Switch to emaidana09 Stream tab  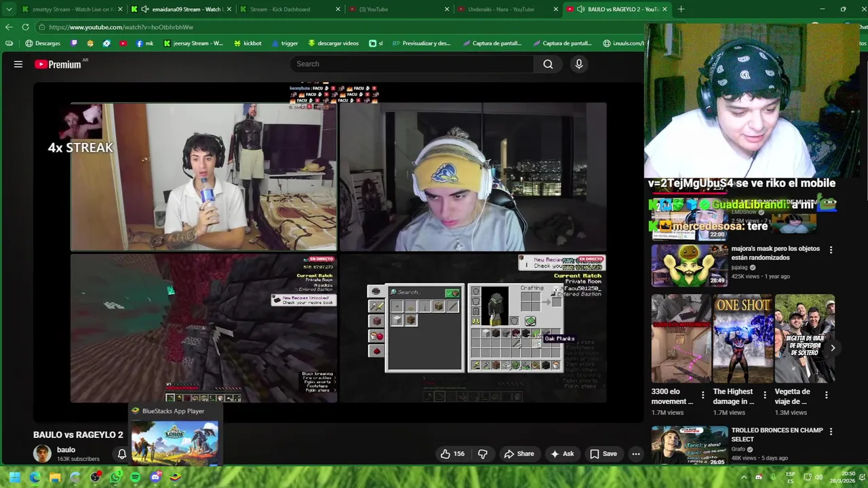point(182,9)
